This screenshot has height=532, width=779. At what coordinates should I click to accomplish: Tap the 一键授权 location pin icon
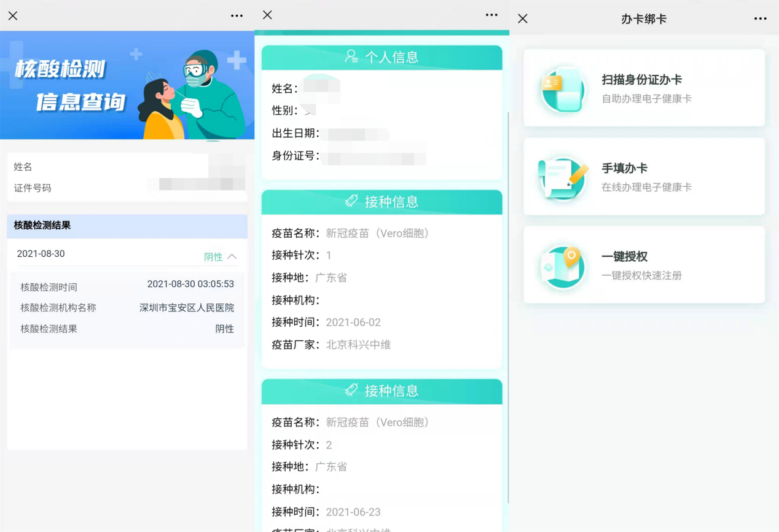pos(562,266)
